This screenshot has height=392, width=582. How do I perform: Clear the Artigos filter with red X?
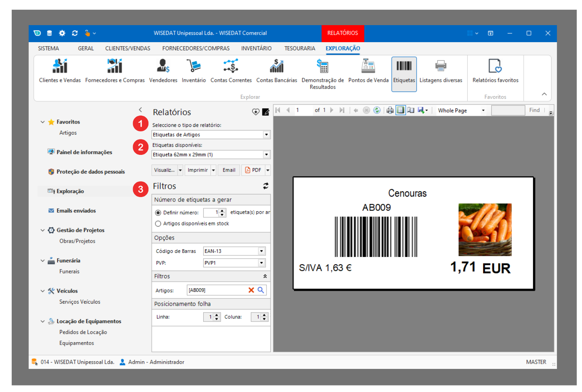251,290
